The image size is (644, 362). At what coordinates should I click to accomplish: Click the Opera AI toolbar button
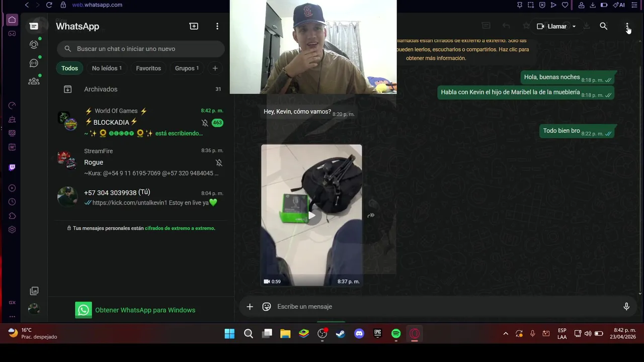(619, 5)
